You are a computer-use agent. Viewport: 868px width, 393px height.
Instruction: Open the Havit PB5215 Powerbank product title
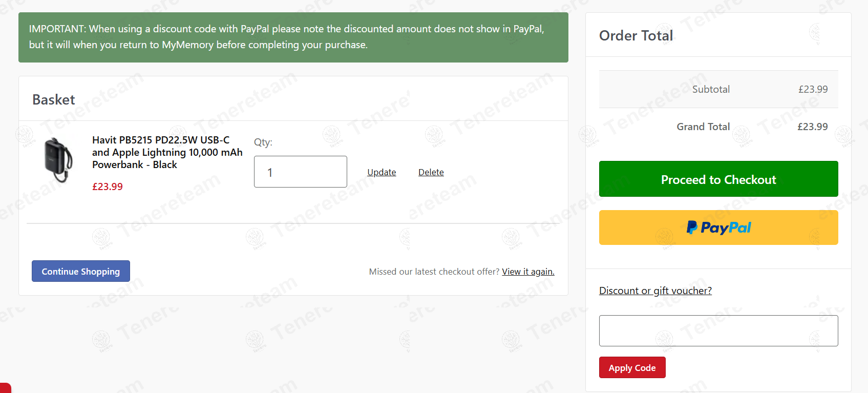coord(167,152)
